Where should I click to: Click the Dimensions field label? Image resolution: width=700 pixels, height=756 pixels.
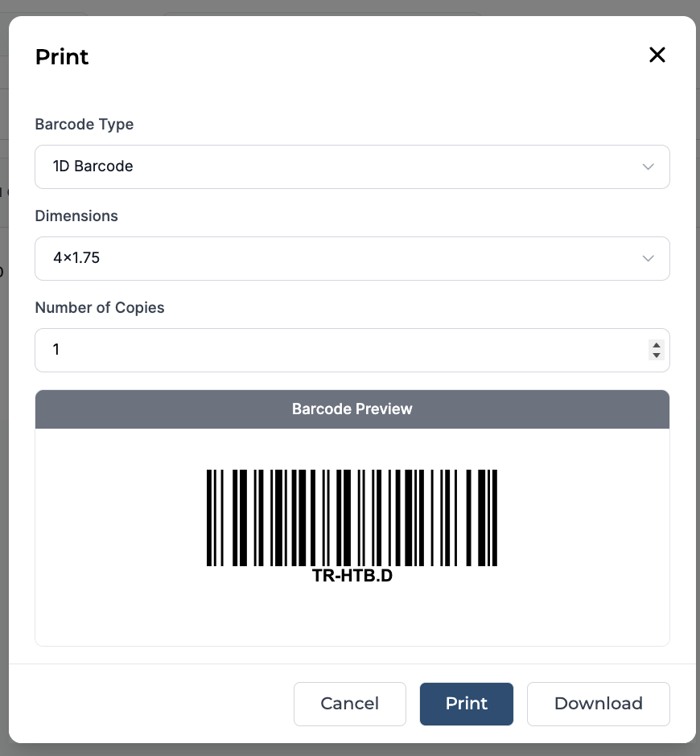76,216
